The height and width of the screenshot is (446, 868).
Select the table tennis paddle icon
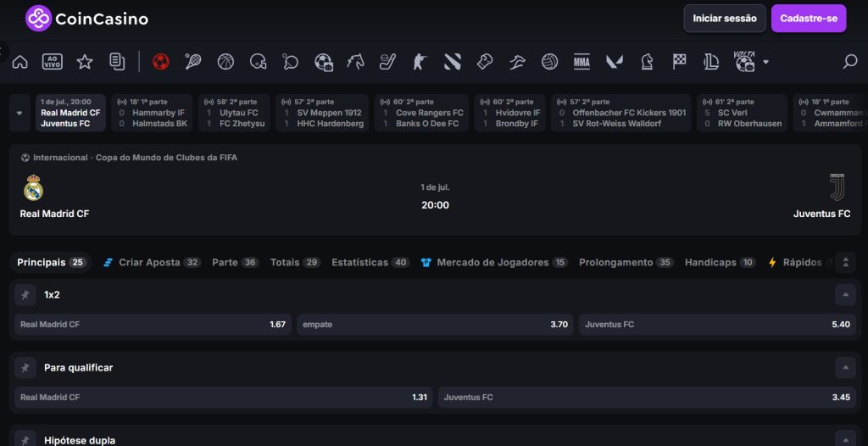pos(290,62)
